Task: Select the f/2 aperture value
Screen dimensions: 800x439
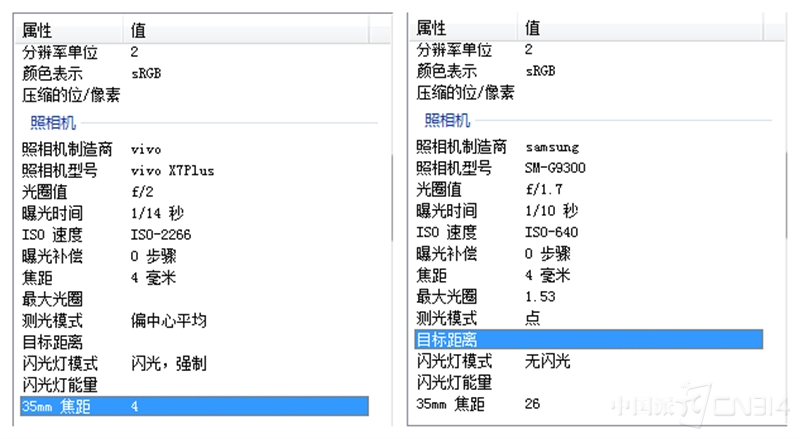Action: click(x=142, y=192)
